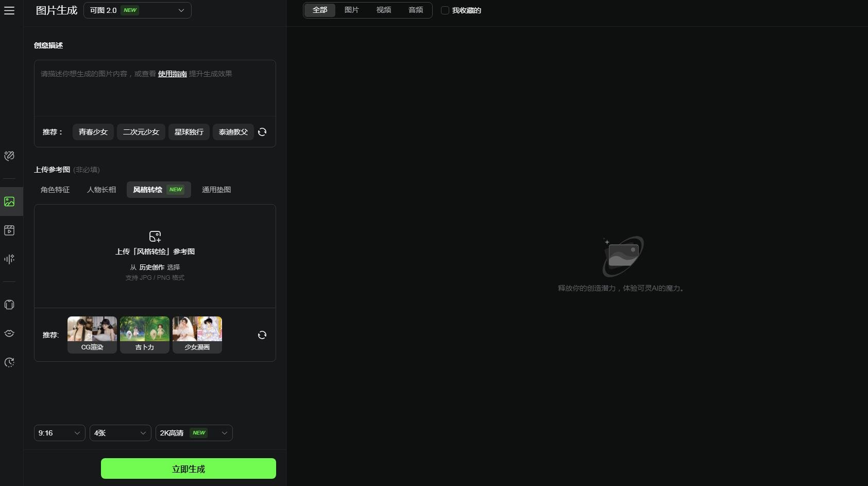Refresh the recommended prompt tags
Screen dimensions: 868x486
click(x=262, y=132)
